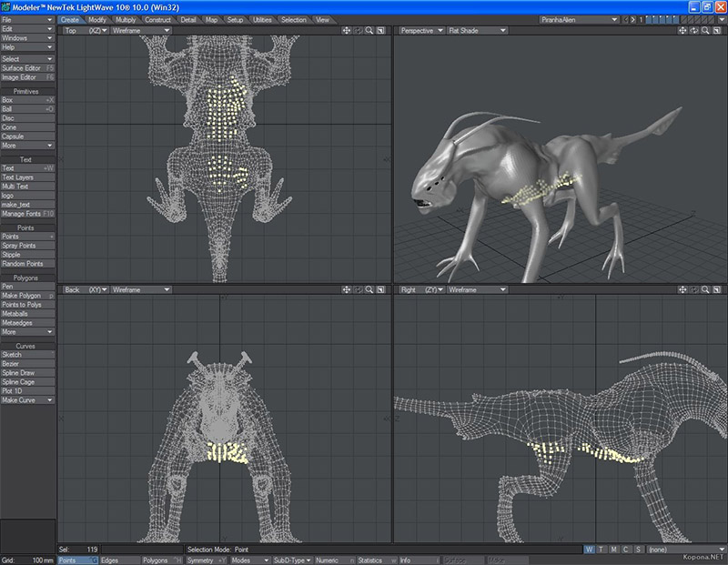Click the W weight map button
This screenshot has height=565, width=728.
[x=590, y=550]
